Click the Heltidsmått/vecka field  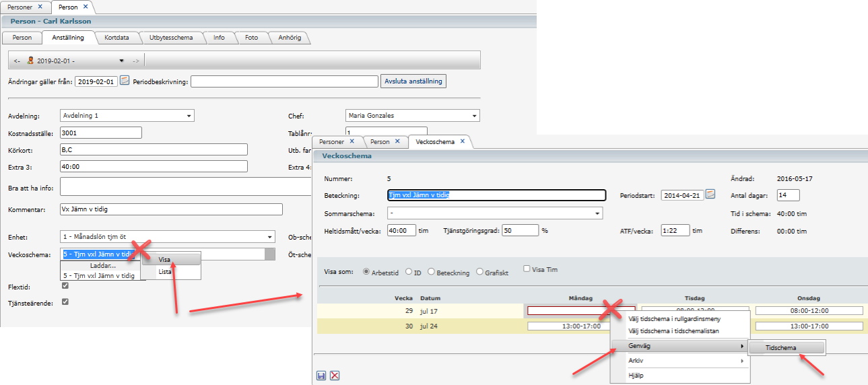point(402,230)
